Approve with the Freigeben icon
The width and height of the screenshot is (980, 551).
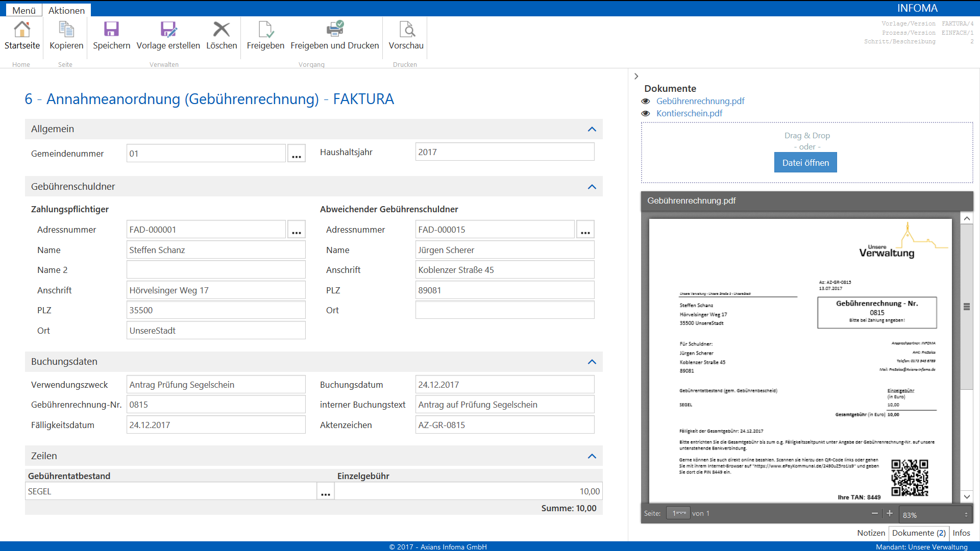pos(265,30)
